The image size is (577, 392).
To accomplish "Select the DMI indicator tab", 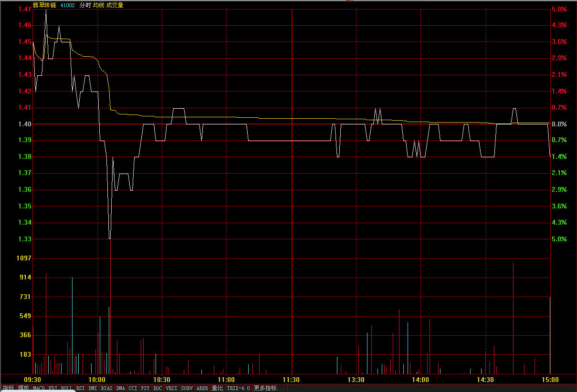I will (x=93, y=388).
